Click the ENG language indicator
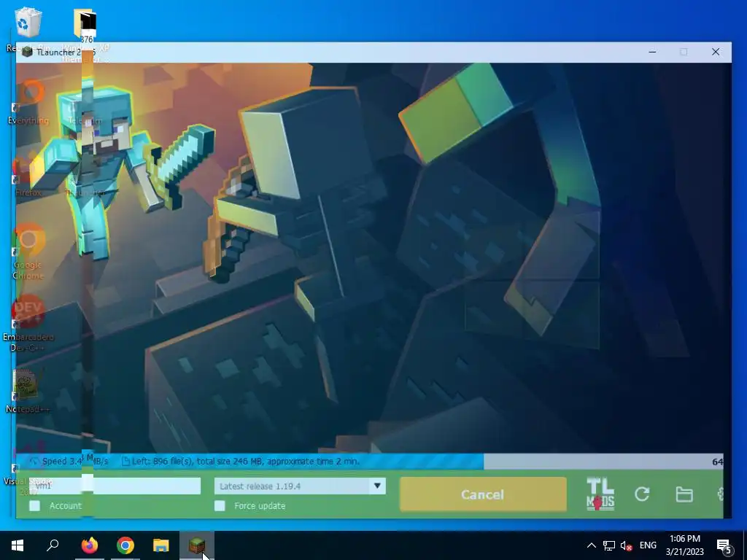 click(648, 545)
